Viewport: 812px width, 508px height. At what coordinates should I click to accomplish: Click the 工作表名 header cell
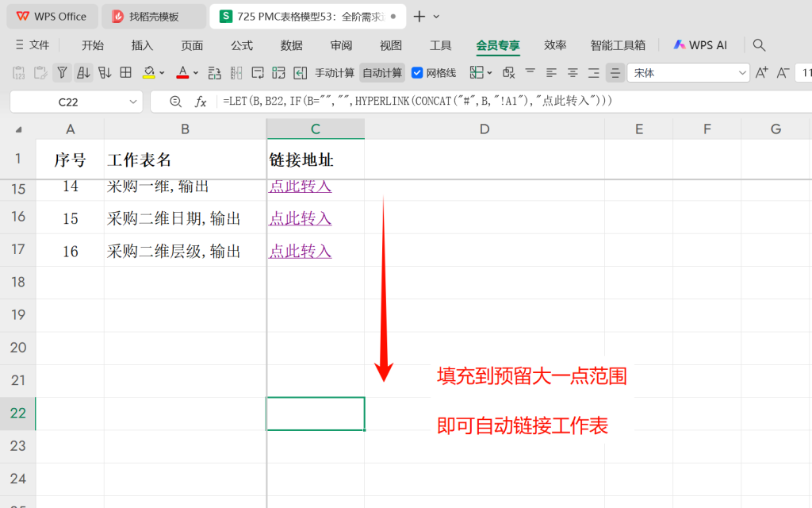(185, 159)
